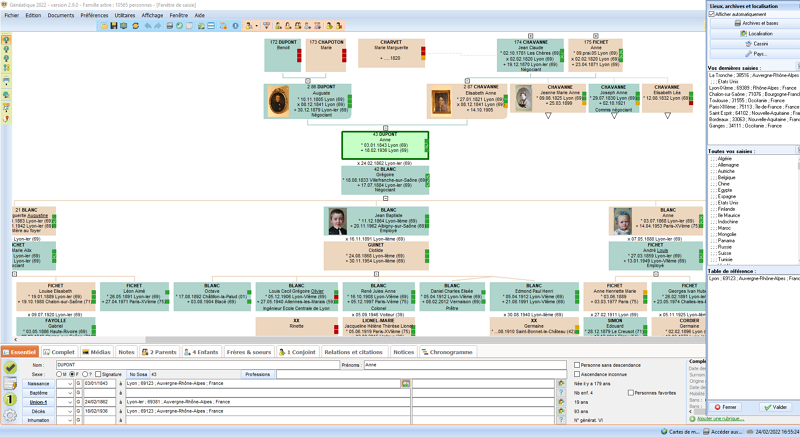Click the green number 1 circle icon

10,399
